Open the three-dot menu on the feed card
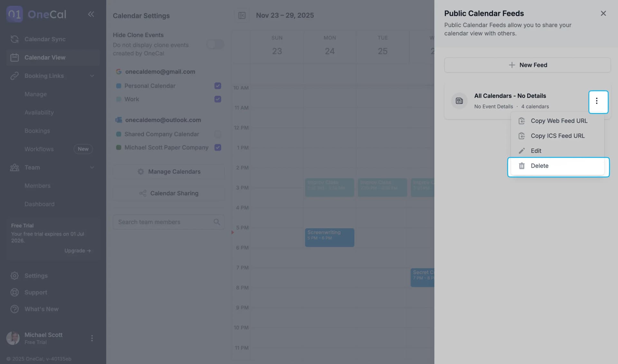Image resolution: width=618 pixels, height=364 pixels. (x=598, y=101)
